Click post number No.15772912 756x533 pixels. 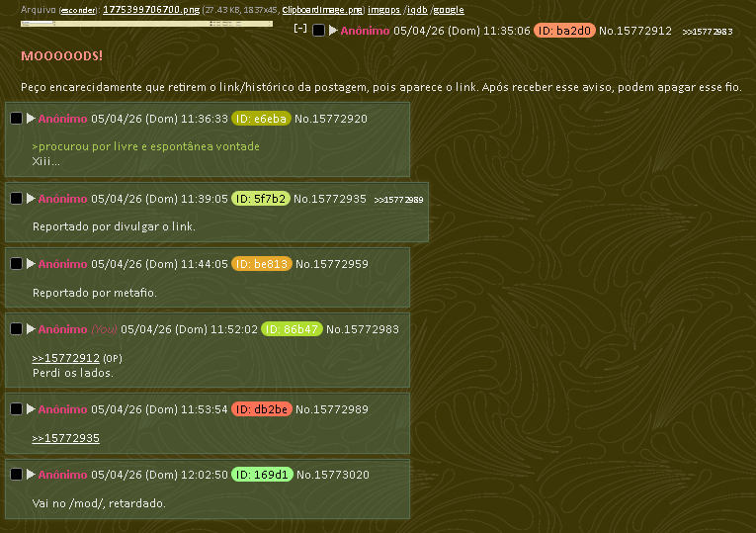point(635,31)
